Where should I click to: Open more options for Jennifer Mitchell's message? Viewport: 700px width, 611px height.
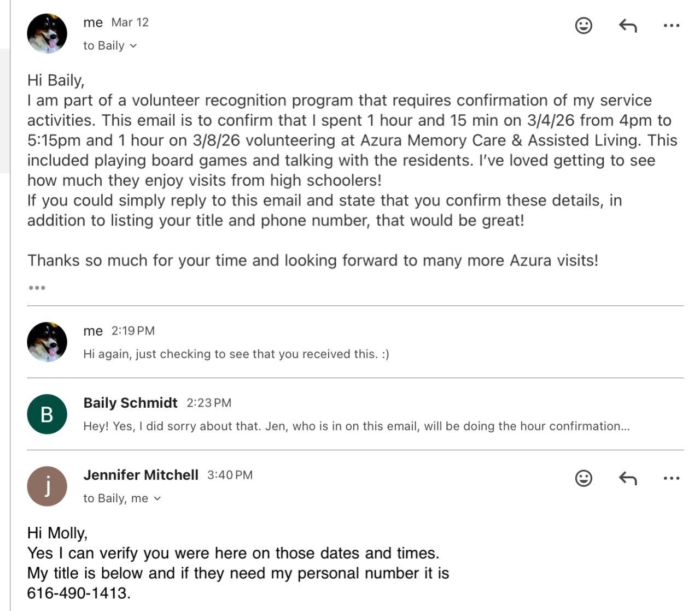(671, 478)
